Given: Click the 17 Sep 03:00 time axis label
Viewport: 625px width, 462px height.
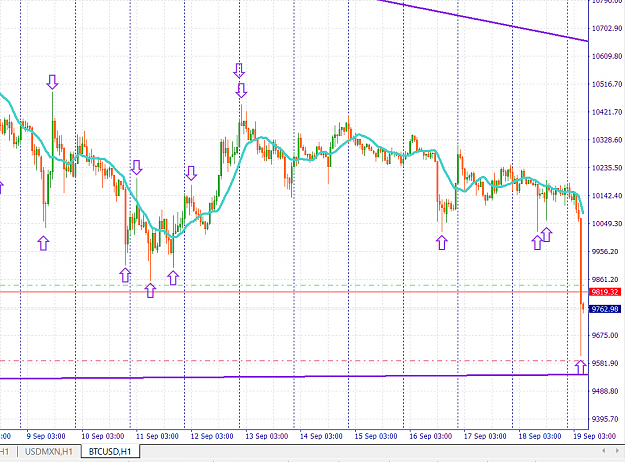Looking at the screenshot, I should pos(485,436).
